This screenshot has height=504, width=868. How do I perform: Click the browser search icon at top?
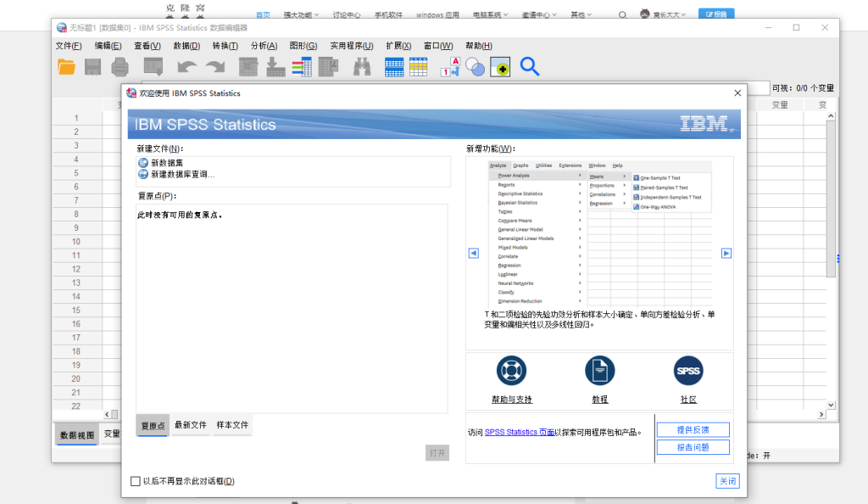(x=622, y=15)
